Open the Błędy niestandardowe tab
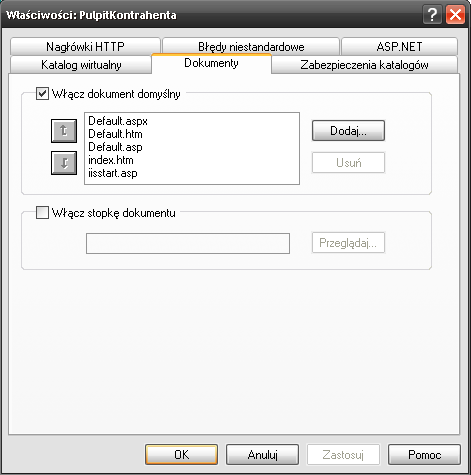The height and width of the screenshot is (475, 471). 251,47
